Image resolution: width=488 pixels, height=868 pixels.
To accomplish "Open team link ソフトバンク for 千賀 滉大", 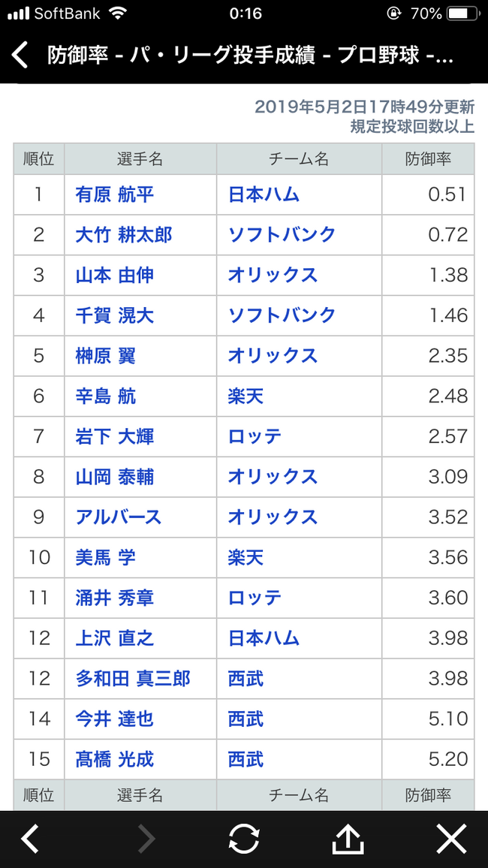I will (x=282, y=315).
